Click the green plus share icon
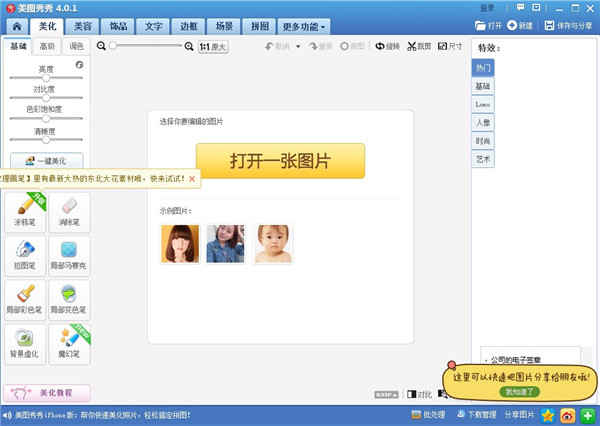 pyautogui.click(x=587, y=415)
